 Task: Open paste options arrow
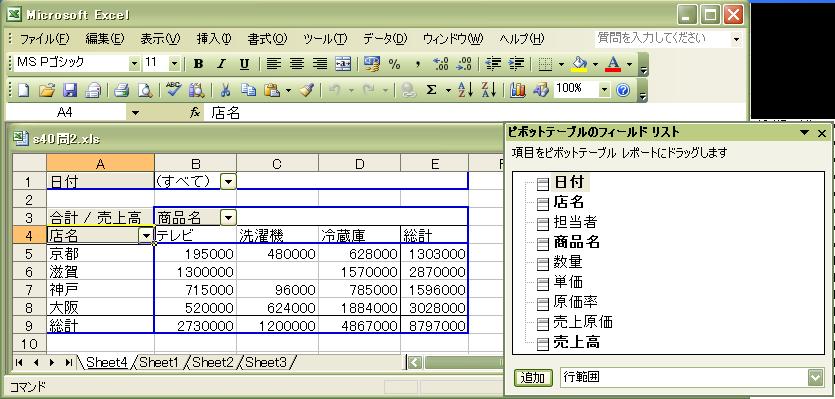pyautogui.click(x=288, y=90)
